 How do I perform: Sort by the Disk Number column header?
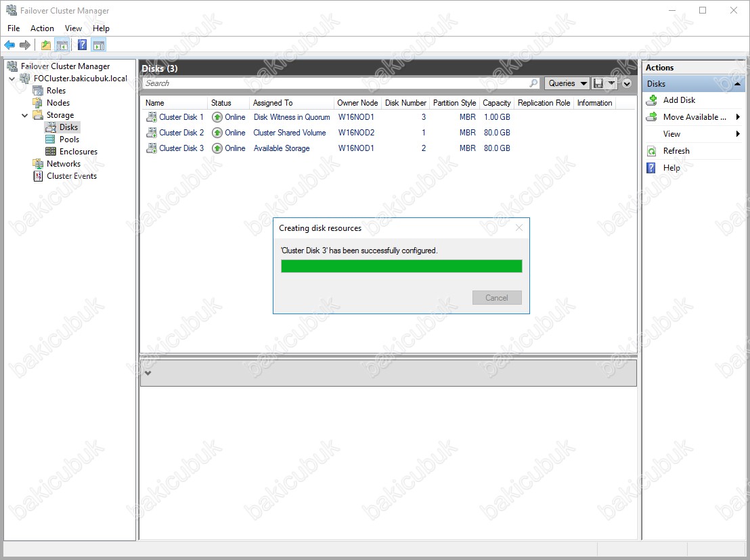click(x=405, y=103)
